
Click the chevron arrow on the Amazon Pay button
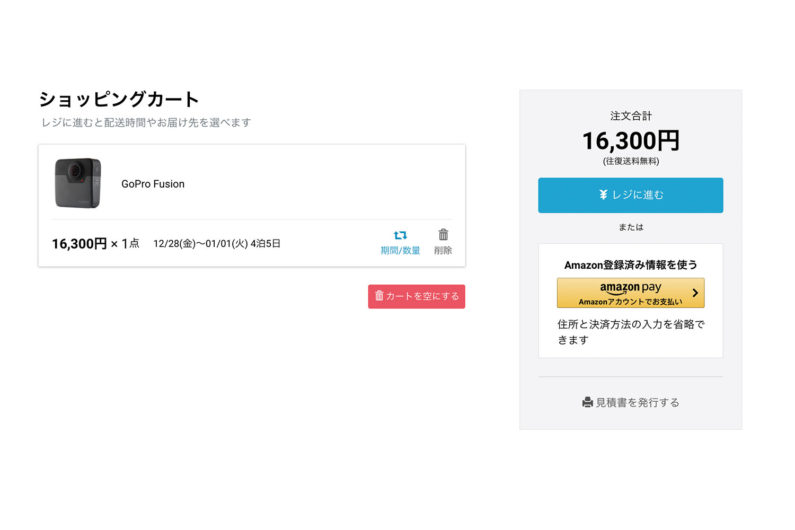[x=695, y=293]
